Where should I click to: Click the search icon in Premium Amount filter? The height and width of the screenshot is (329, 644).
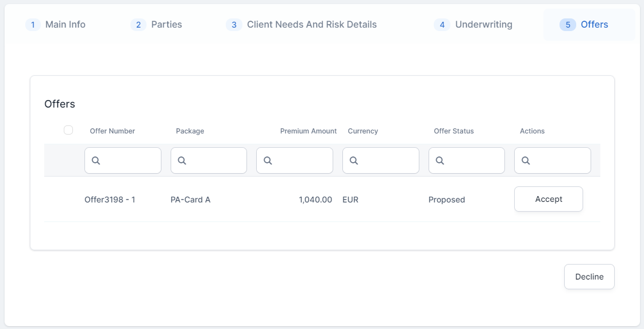pos(268,160)
